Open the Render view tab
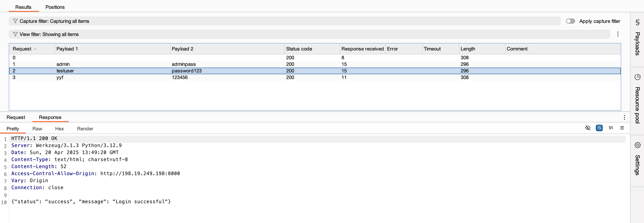Image resolution: width=644 pixels, height=223 pixels. [x=85, y=129]
